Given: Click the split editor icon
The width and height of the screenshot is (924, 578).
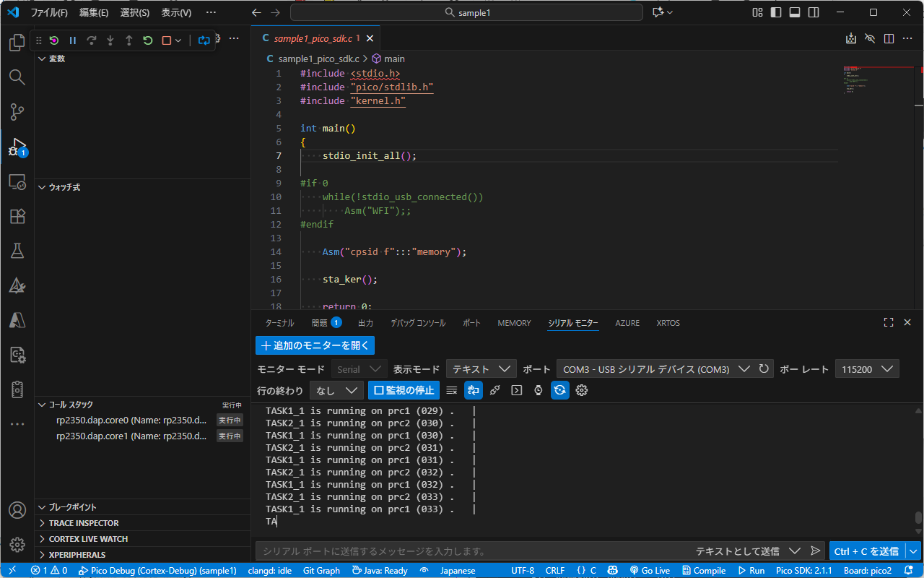Looking at the screenshot, I should click(889, 38).
